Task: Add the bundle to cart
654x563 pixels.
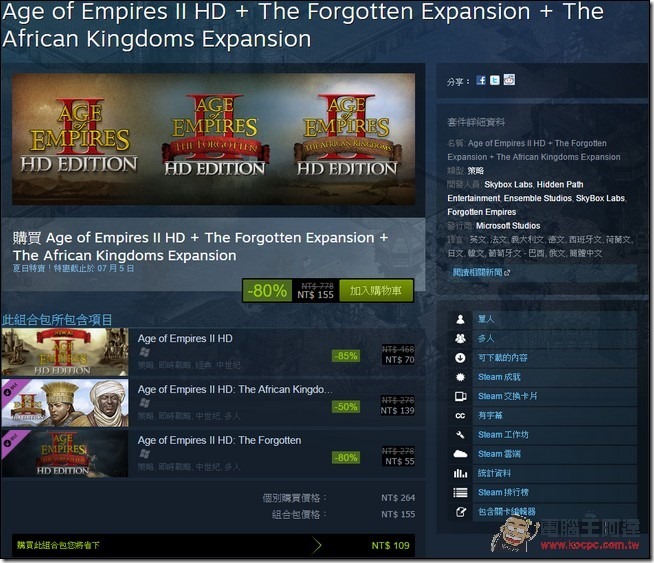Action: click(376, 290)
